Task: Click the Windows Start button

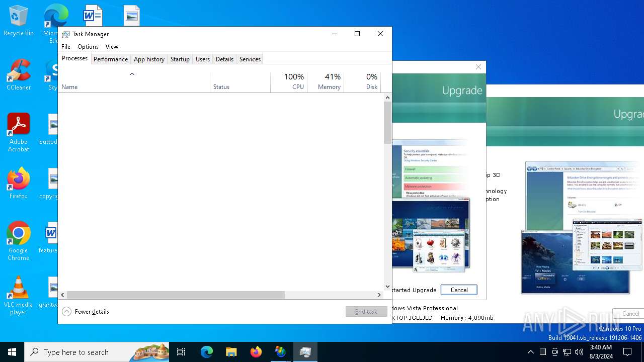Action: pos(12,352)
